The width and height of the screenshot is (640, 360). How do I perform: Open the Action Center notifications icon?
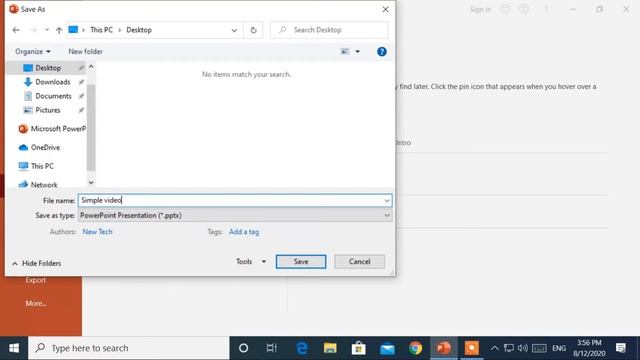click(621, 348)
